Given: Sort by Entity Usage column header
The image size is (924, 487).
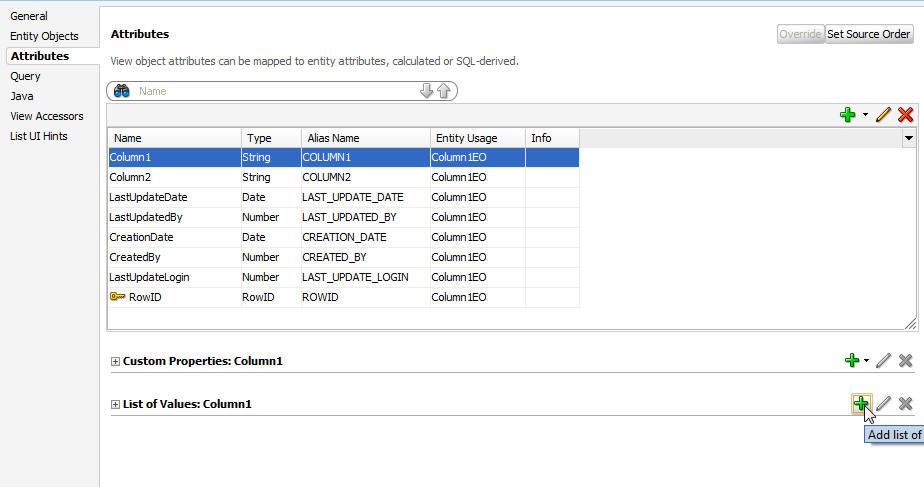Looking at the screenshot, I should (x=477, y=138).
